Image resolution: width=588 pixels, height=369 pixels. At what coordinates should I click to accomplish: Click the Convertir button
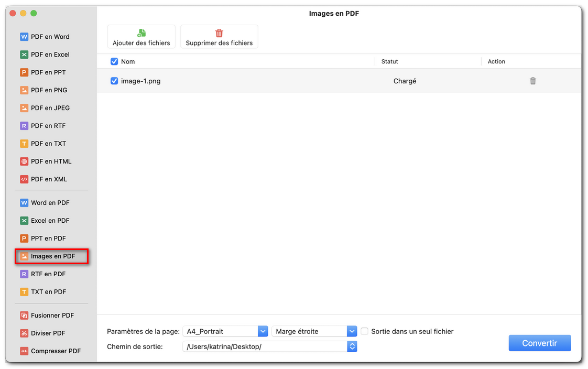pyautogui.click(x=540, y=343)
